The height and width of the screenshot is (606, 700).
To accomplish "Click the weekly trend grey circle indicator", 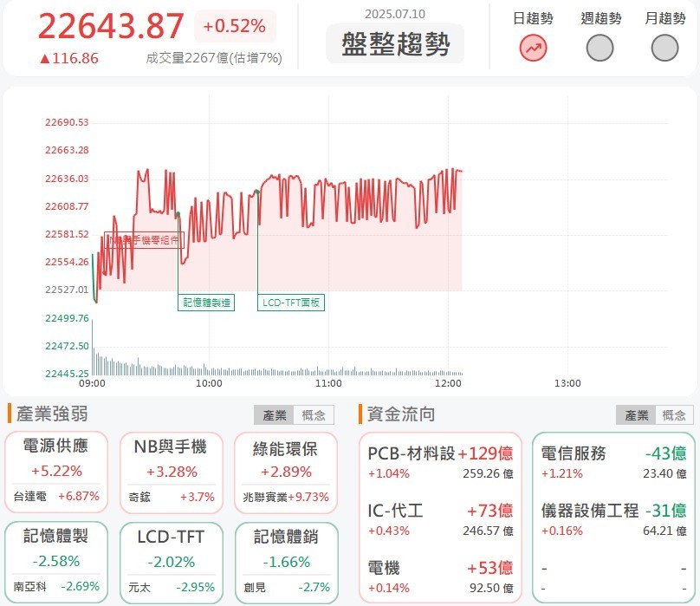I will [600, 48].
